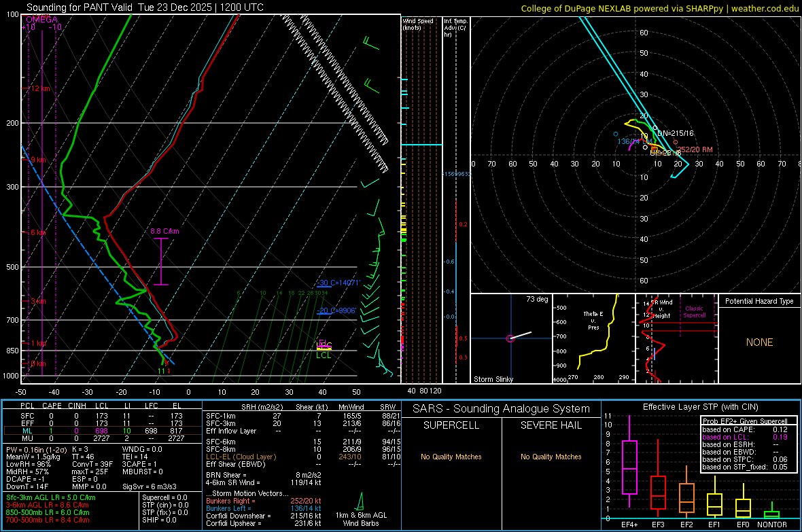This screenshot has width=802, height=532.
Task: Select the 'SFC-6km' kinematics row
Action: tap(303, 442)
